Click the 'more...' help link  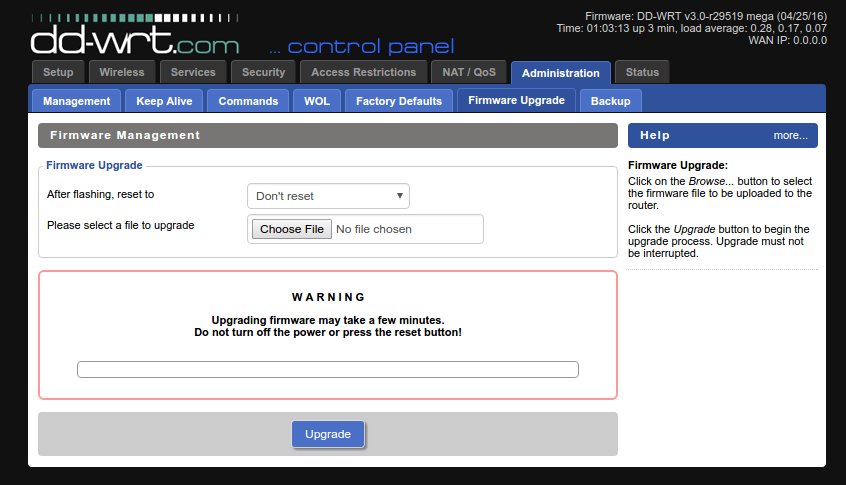(x=790, y=135)
